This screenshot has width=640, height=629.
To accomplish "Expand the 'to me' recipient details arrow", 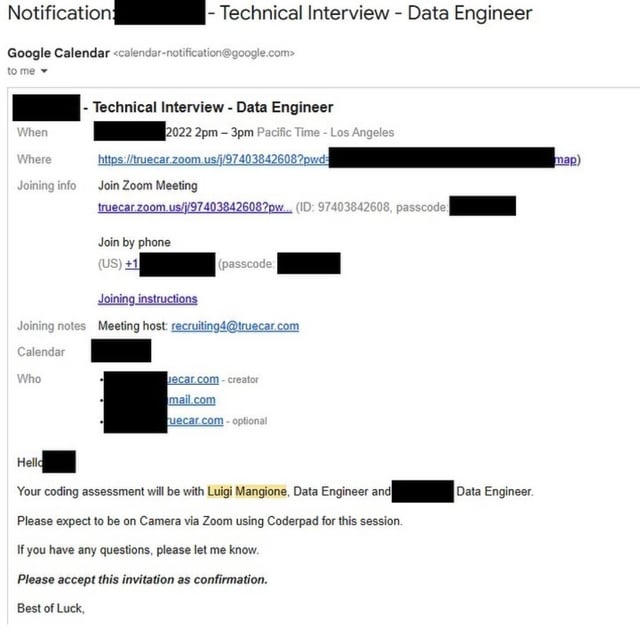I will 44,71.
